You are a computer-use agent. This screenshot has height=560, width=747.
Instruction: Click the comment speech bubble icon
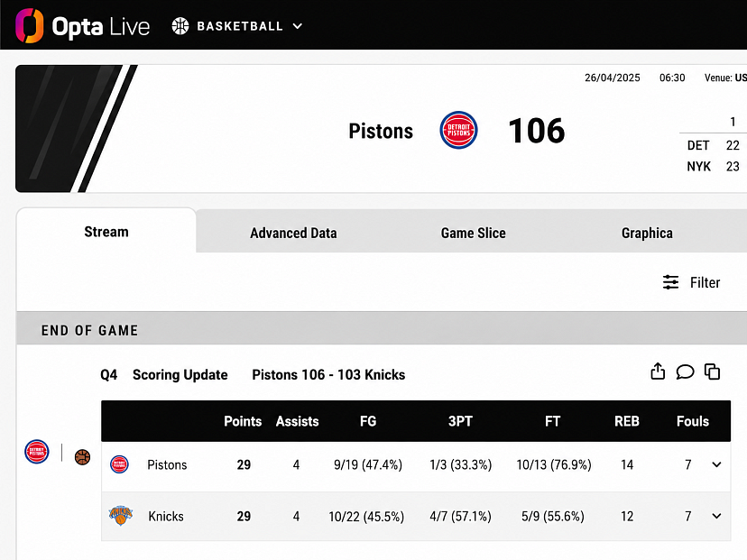point(685,372)
